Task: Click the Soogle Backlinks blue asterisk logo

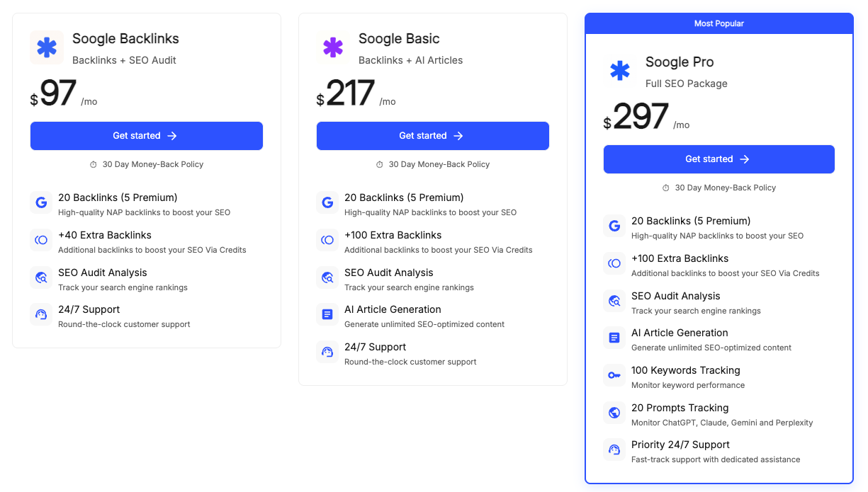Action: pos(47,47)
